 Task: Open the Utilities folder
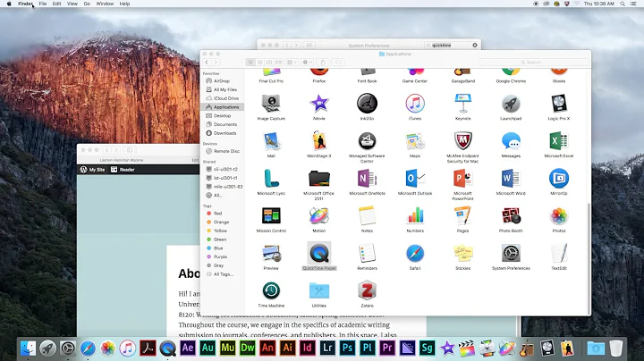tap(319, 290)
